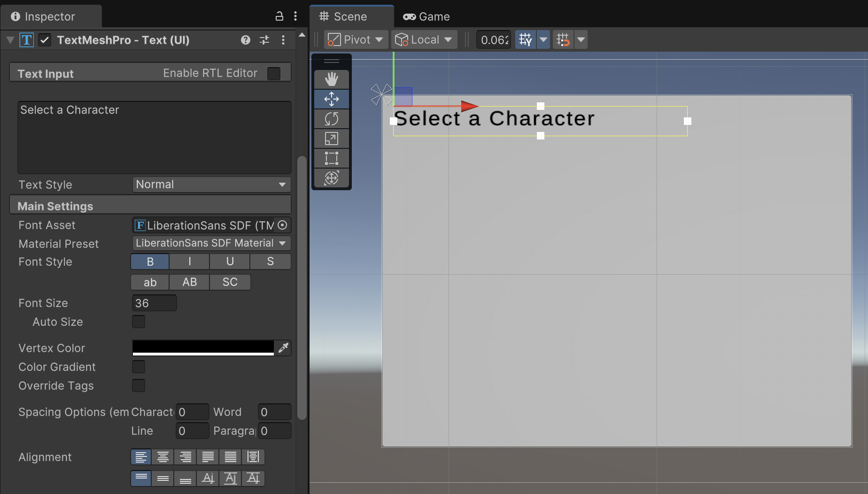Pick vertex color with eyedropper

pos(283,347)
